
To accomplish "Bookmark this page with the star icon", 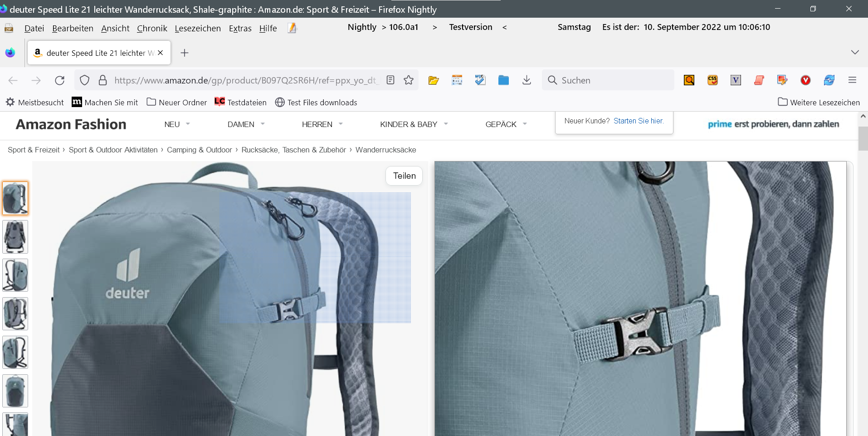I will 409,80.
